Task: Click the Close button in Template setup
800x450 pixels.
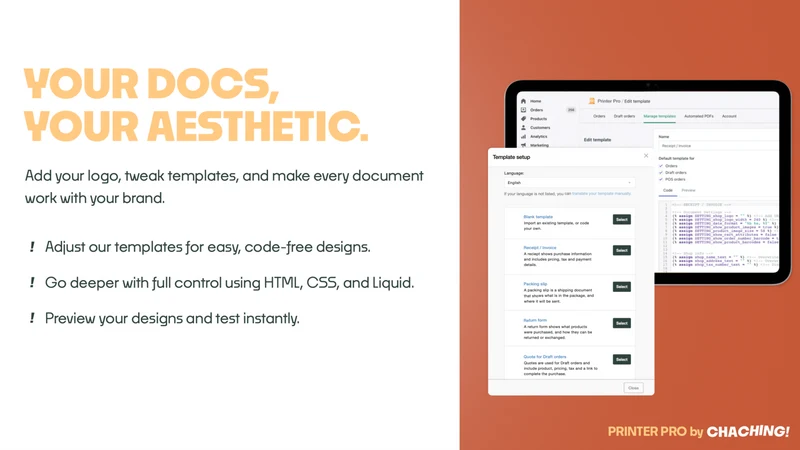Action: pyautogui.click(x=633, y=388)
